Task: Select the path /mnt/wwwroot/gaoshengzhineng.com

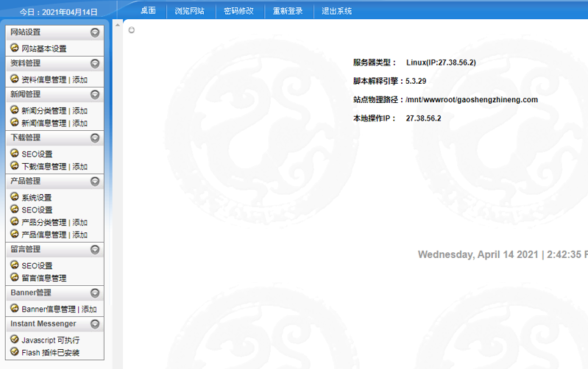Action: (472, 100)
